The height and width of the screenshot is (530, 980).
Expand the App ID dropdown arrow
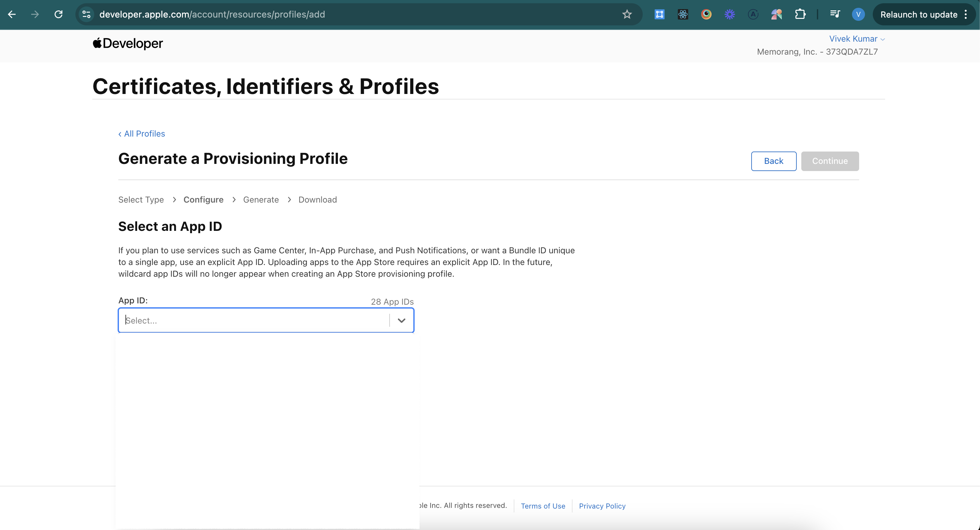click(x=401, y=321)
